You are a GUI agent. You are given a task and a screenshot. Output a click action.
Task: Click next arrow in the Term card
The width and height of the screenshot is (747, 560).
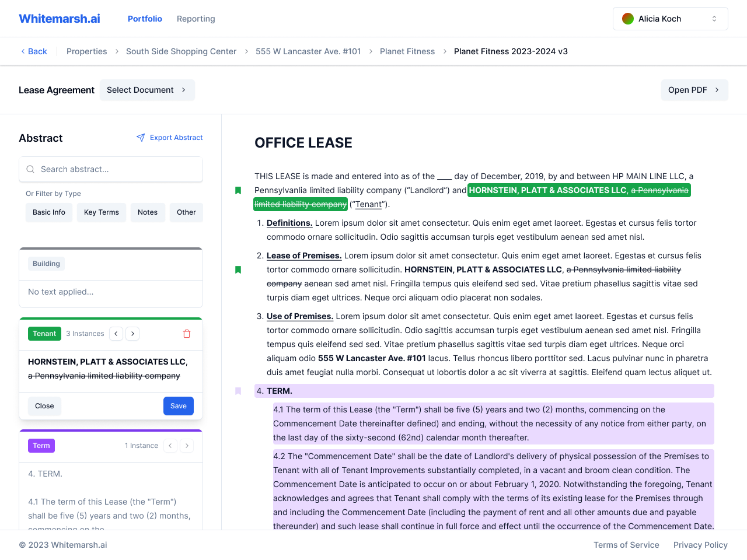[x=187, y=446]
